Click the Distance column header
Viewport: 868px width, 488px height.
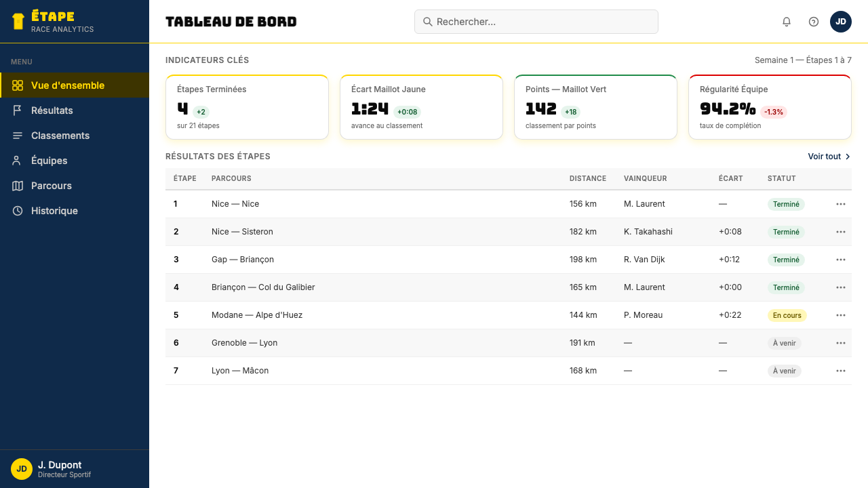[588, 179]
